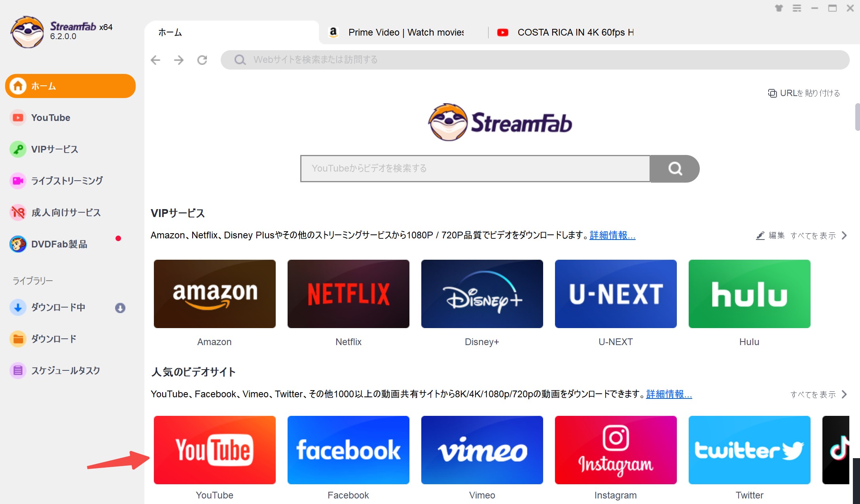Open the TikTok site tile
The height and width of the screenshot is (504, 860).
pos(835,450)
